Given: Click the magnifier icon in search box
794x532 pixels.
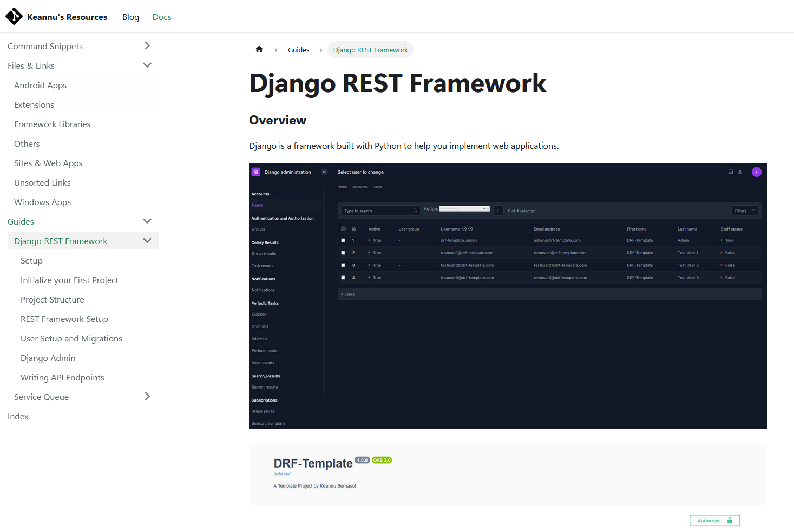Looking at the screenshot, I should coord(415,211).
